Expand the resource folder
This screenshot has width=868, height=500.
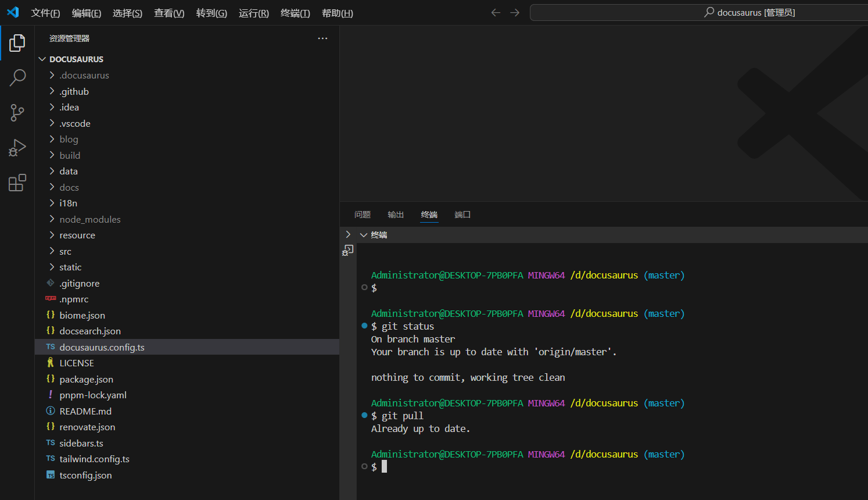tap(52, 235)
